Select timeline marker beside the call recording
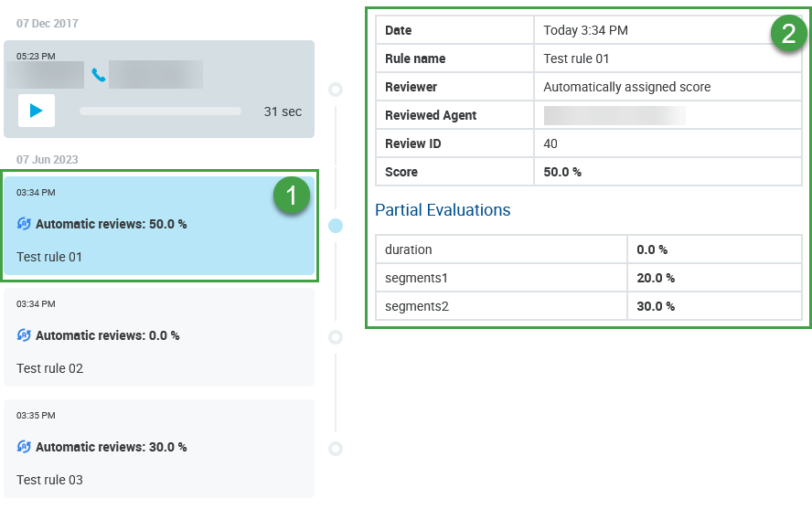 (x=336, y=90)
